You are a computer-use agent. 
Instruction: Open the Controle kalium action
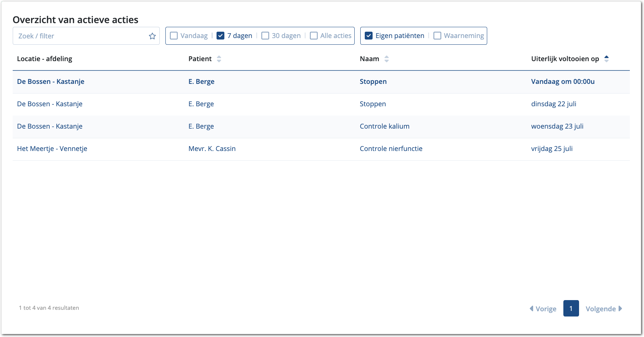point(384,126)
